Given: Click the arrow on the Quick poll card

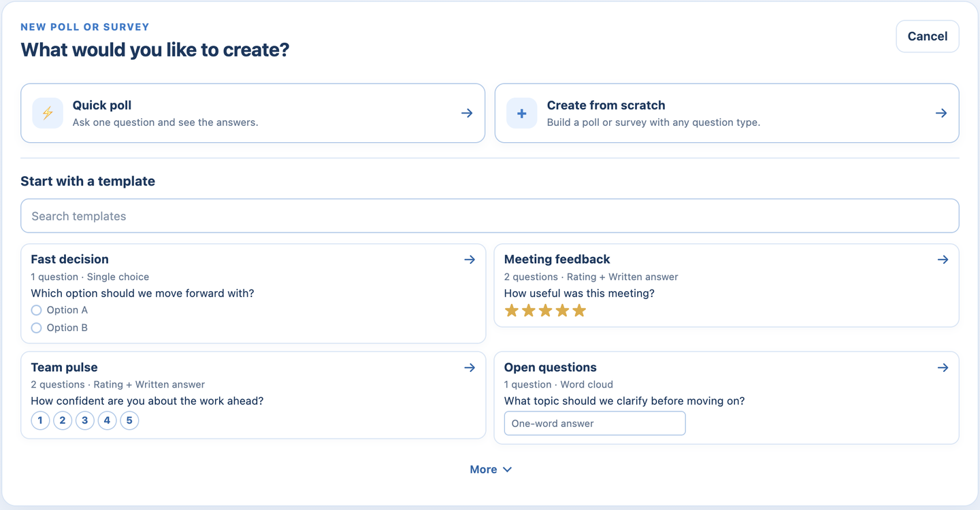Looking at the screenshot, I should pyautogui.click(x=467, y=113).
